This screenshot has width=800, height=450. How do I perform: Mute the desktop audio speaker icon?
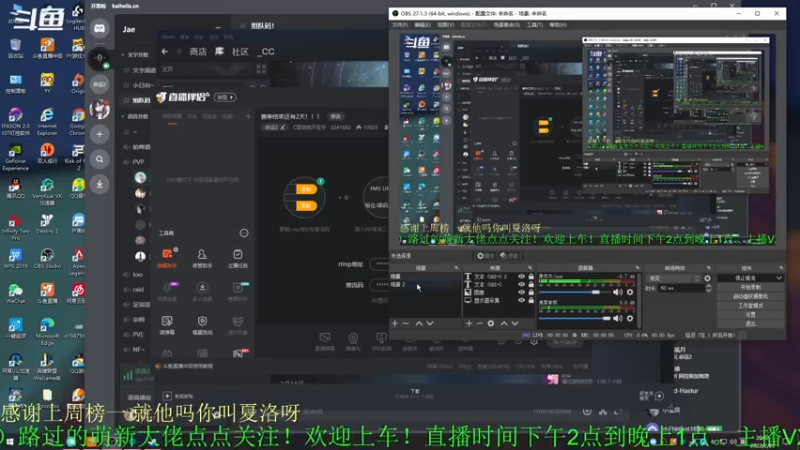coord(618,318)
